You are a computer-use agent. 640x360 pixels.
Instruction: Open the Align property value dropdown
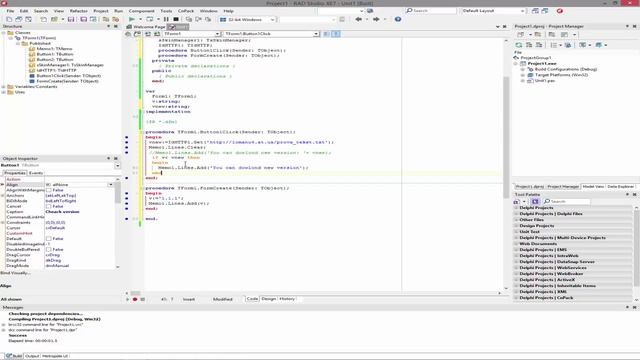click(111, 185)
